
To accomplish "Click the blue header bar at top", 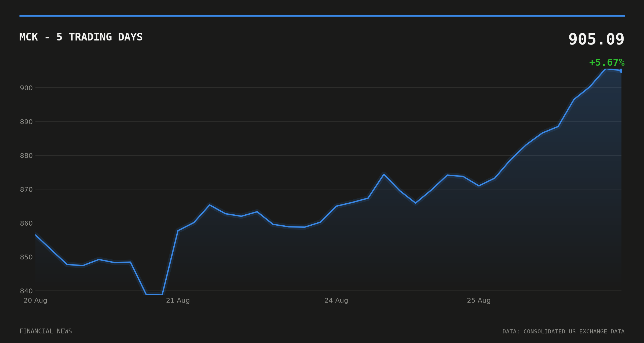I will click(322, 16).
